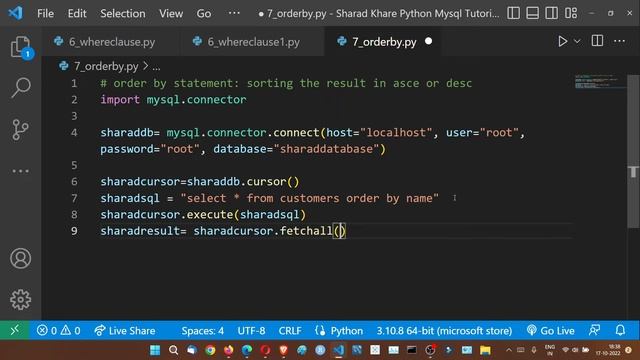Image resolution: width=640 pixels, height=360 pixels.
Task: Open the File menu
Action: pyautogui.click(x=45, y=13)
